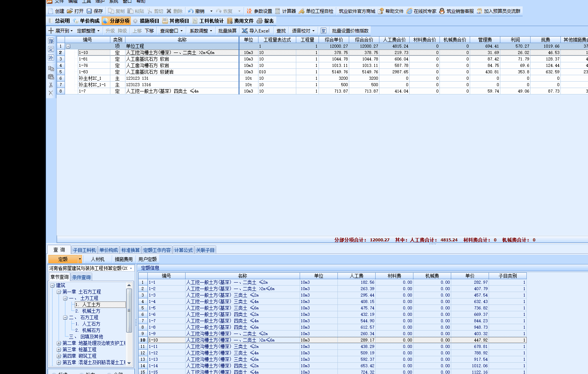Switch to the 子目工料机 tab
This screenshot has height=374, width=588.
pos(84,250)
